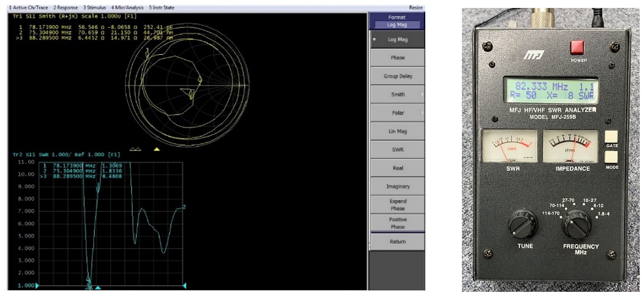This screenshot has height=297, width=644.
Task: Click the 11.00 SWR axis label
Action: pyautogui.click(x=26, y=162)
